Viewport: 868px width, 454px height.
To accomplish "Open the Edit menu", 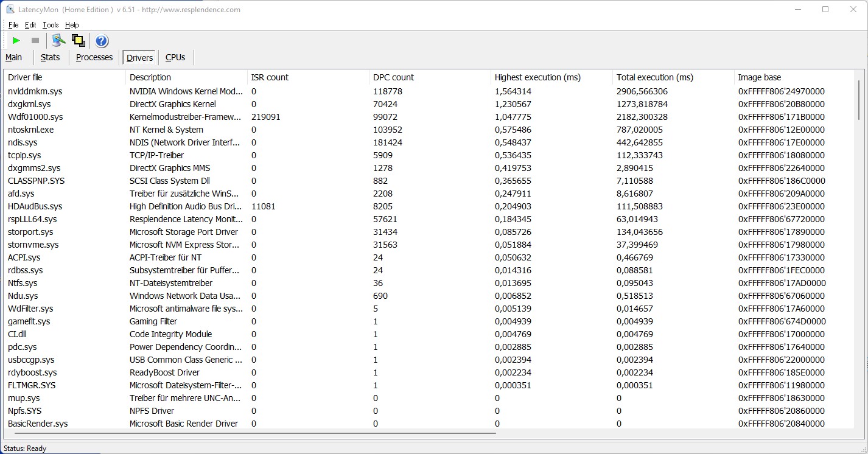I will pyautogui.click(x=30, y=25).
